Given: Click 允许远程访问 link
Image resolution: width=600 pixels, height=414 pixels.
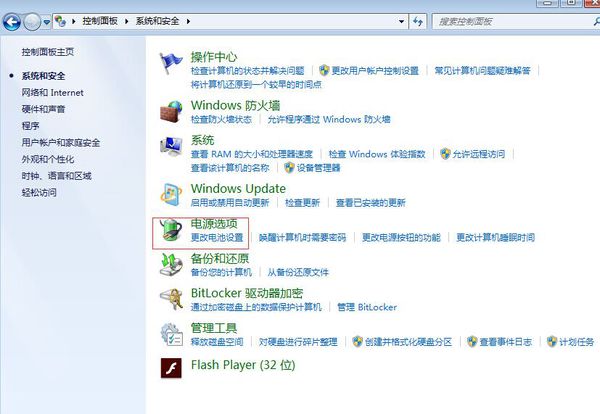Looking at the screenshot, I should (x=479, y=154).
